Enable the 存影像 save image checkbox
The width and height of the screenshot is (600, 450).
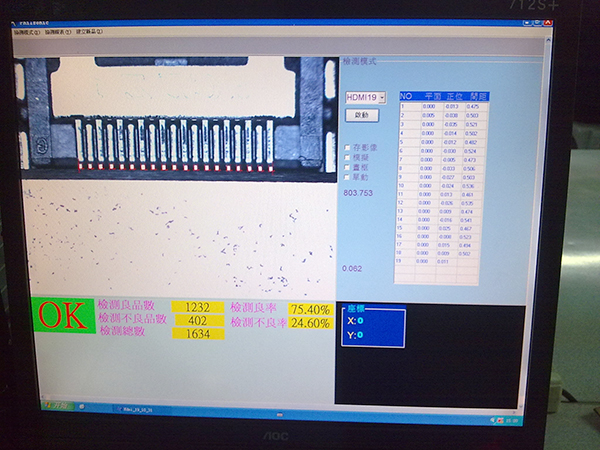pyautogui.click(x=347, y=147)
